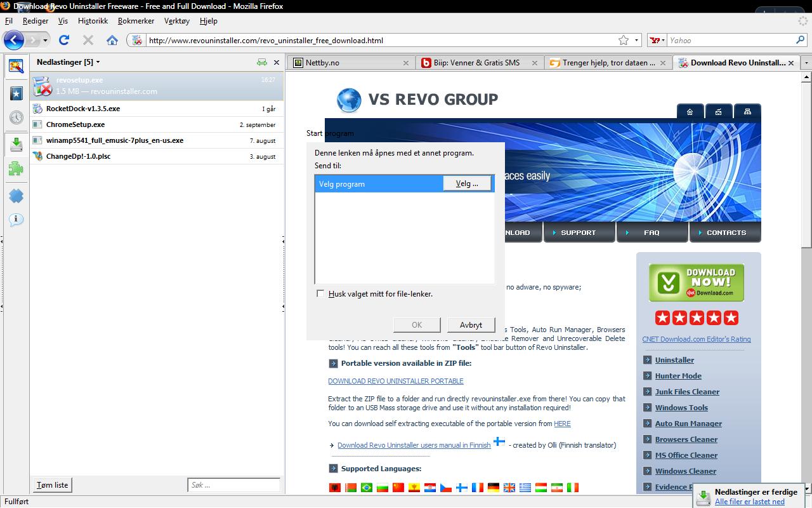This screenshot has width=812, height=508.
Task: Click the Forward navigation arrow
Action: pos(34,40)
